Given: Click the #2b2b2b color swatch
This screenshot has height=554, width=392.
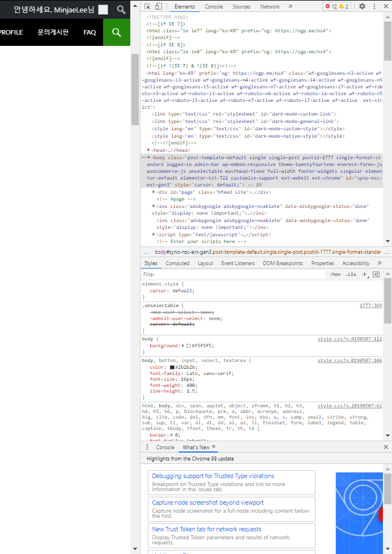Looking at the screenshot, I should click(172, 368).
